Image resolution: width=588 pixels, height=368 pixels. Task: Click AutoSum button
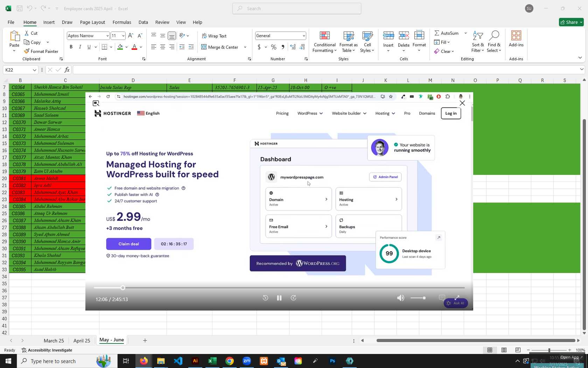pyautogui.click(x=447, y=33)
